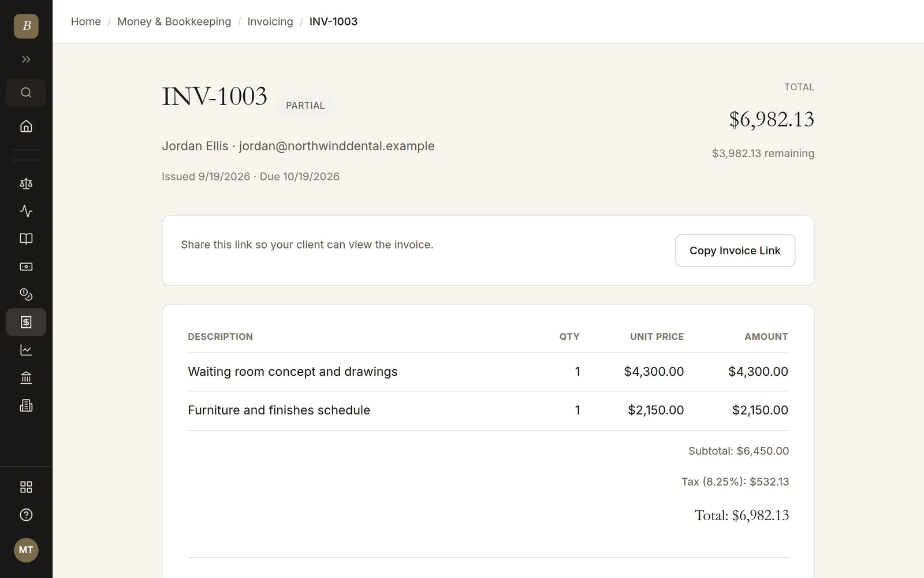Open the open-book icon
The height and width of the screenshot is (578, 924).
click(26, 239)
